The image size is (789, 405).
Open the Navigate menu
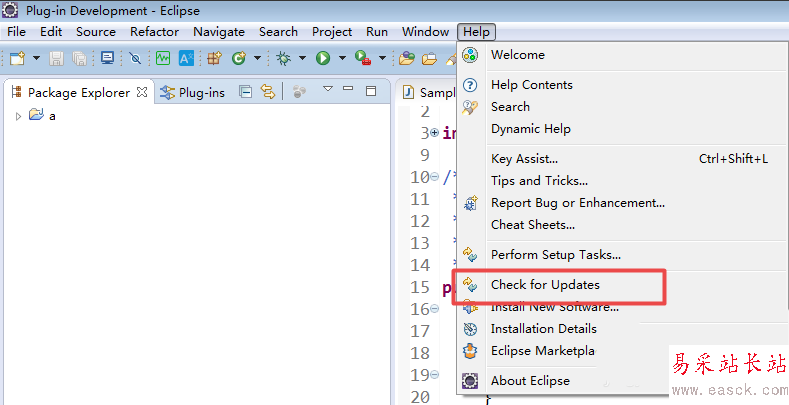point(219,32)
